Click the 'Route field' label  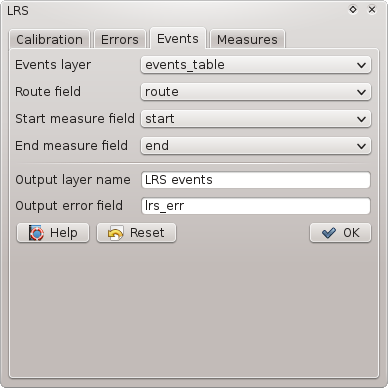48,92
